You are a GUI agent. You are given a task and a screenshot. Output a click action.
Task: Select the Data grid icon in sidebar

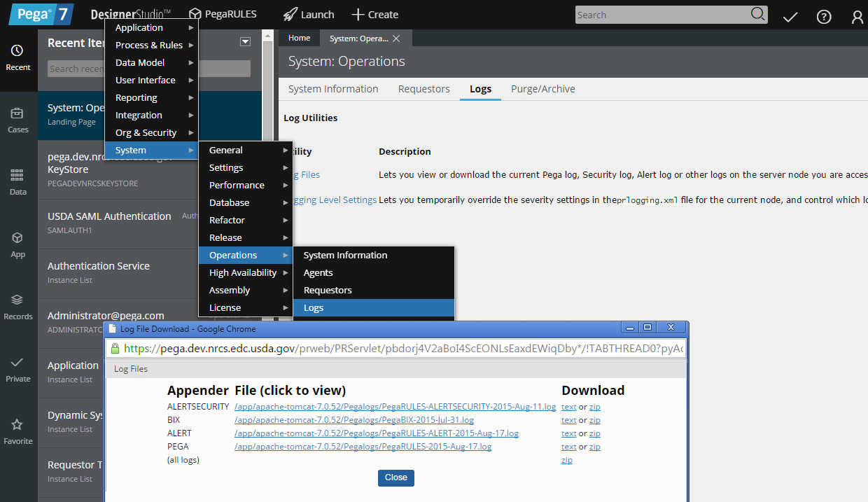pyautogui.click(x=17, y=176)
